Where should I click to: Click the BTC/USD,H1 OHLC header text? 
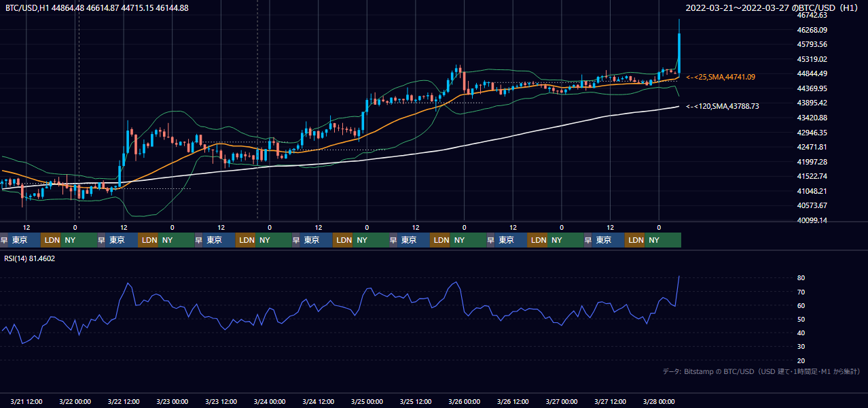click(97, 8)
